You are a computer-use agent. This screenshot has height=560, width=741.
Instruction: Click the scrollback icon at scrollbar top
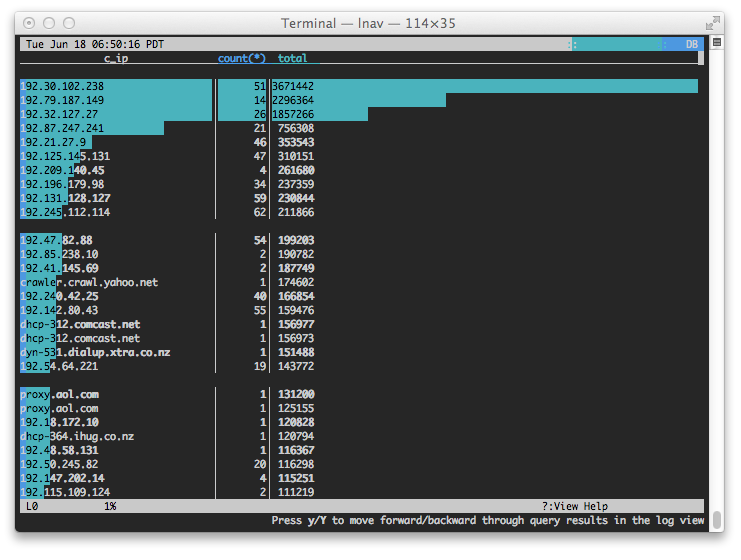[x=716, y=43]
